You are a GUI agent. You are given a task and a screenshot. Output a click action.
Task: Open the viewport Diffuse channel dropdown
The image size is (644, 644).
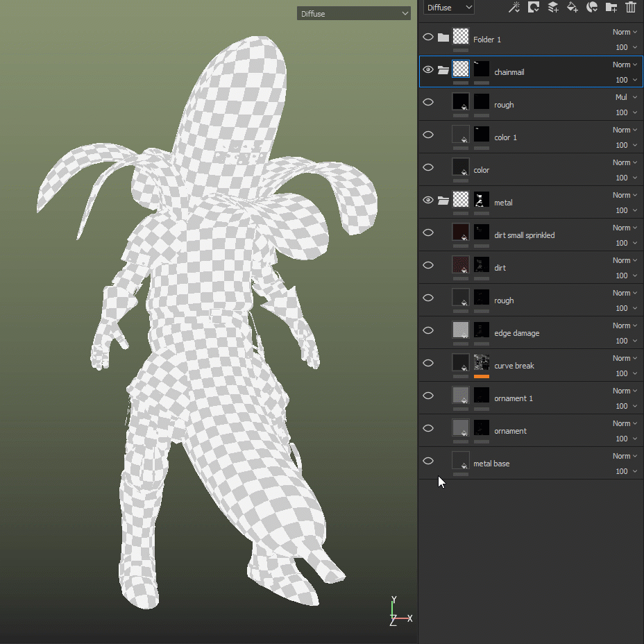pyautogui.click(x=354, y=13)
